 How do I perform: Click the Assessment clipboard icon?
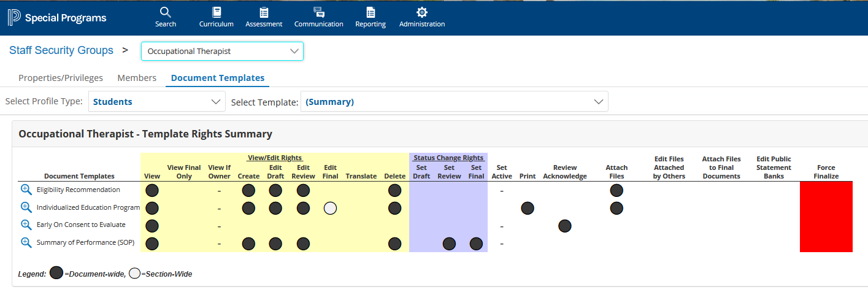(264, 13)
